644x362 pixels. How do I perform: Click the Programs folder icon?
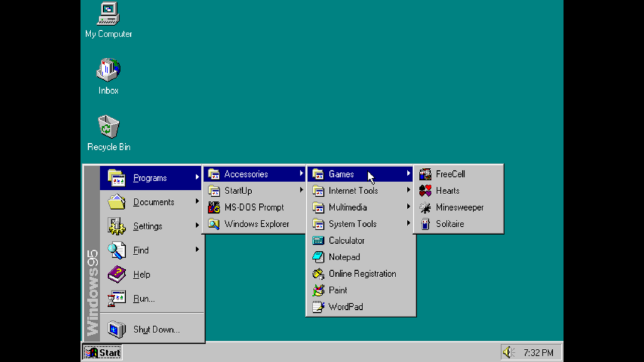coord(116,178)
